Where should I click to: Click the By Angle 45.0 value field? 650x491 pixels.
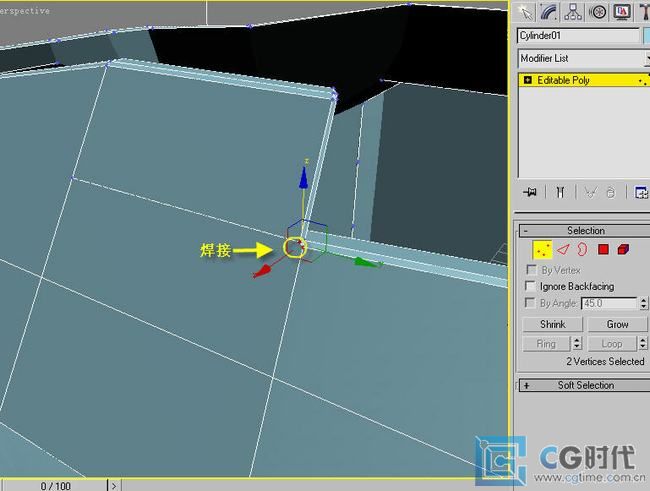coord(609,303)
